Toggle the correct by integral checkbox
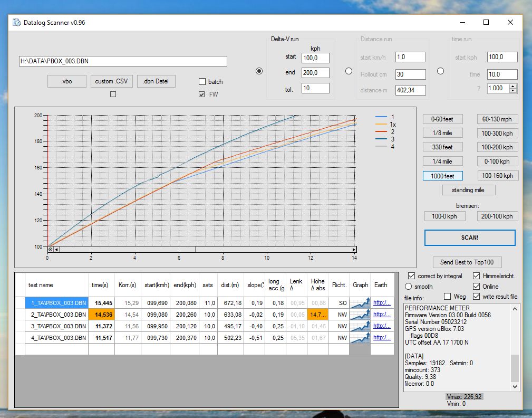The height and width of the screenshot is (418, 532). tap(412, 276)
